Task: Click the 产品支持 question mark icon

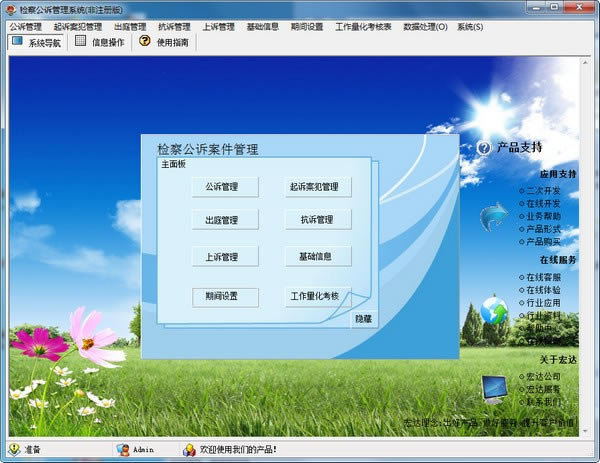Action: point(484,147)
